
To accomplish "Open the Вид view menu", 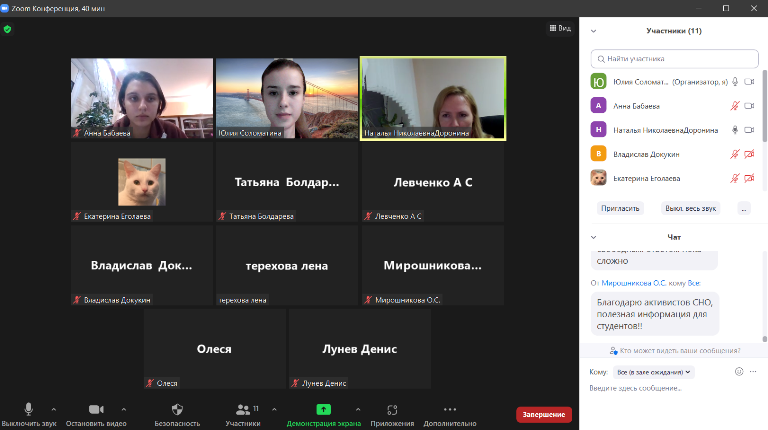I will [560, 28].
